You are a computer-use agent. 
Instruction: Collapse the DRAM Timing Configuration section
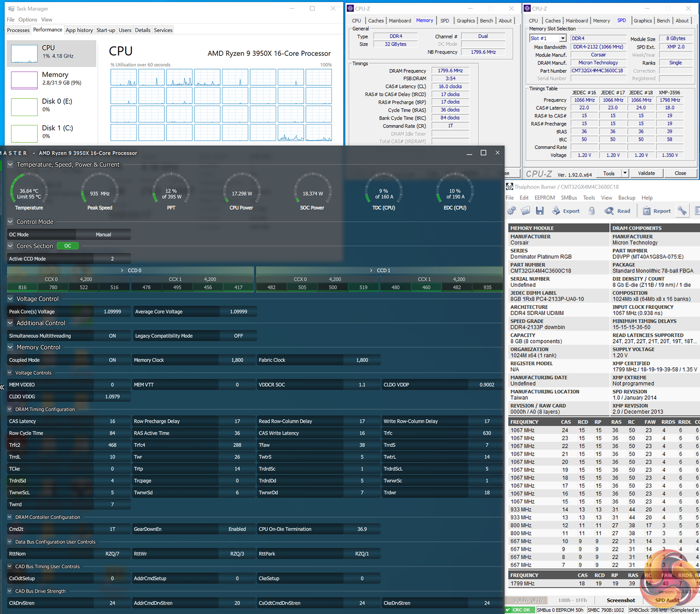[10, 409]
